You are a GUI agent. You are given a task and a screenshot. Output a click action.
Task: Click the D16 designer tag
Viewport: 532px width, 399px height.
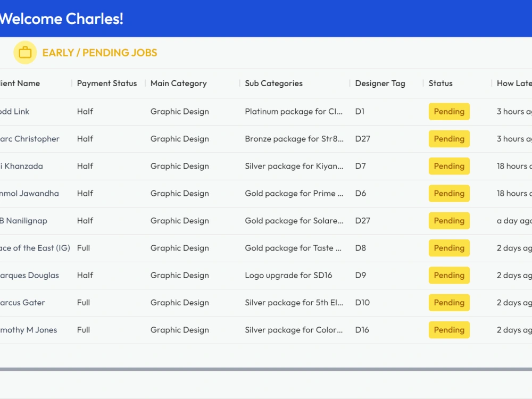[x=362, y=330]
